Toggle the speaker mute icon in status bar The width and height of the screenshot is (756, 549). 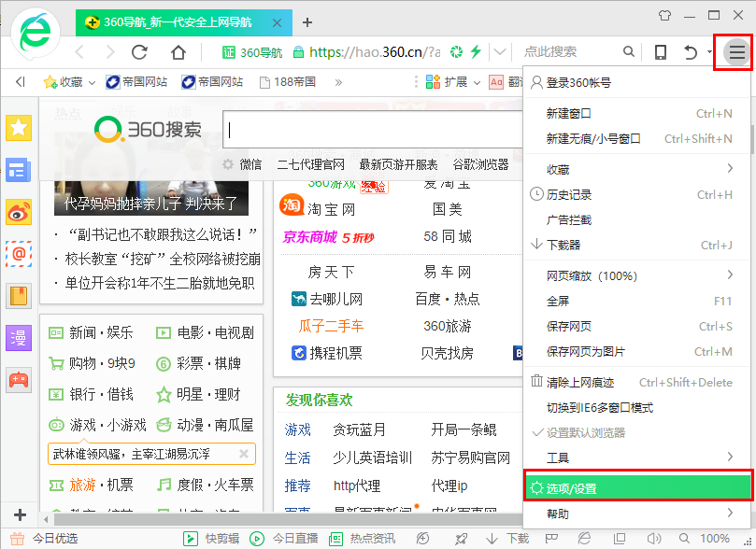[x=652, y=539]
